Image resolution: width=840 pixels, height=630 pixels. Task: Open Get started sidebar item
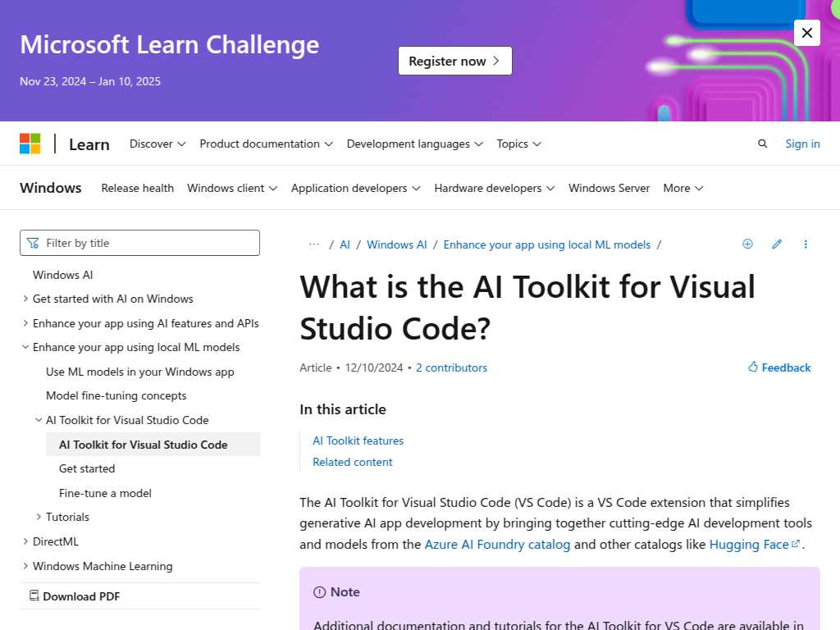(87, 468)
